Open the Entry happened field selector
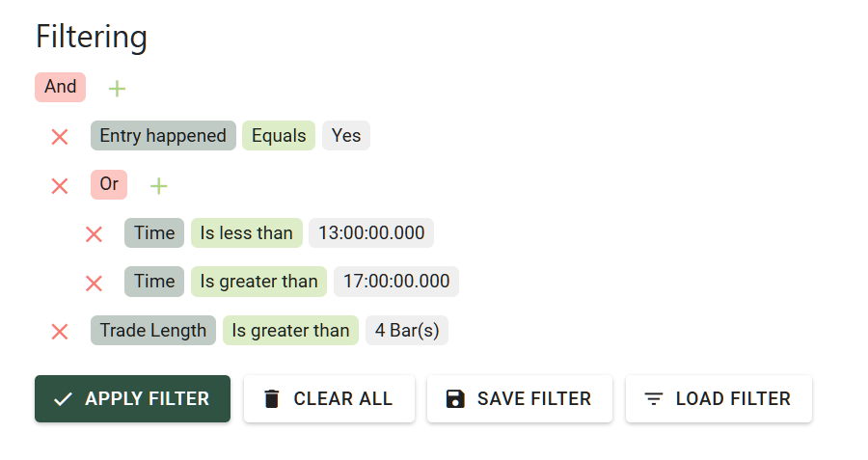The height and width of the screenshot is (460, 868). coord(163,136)
